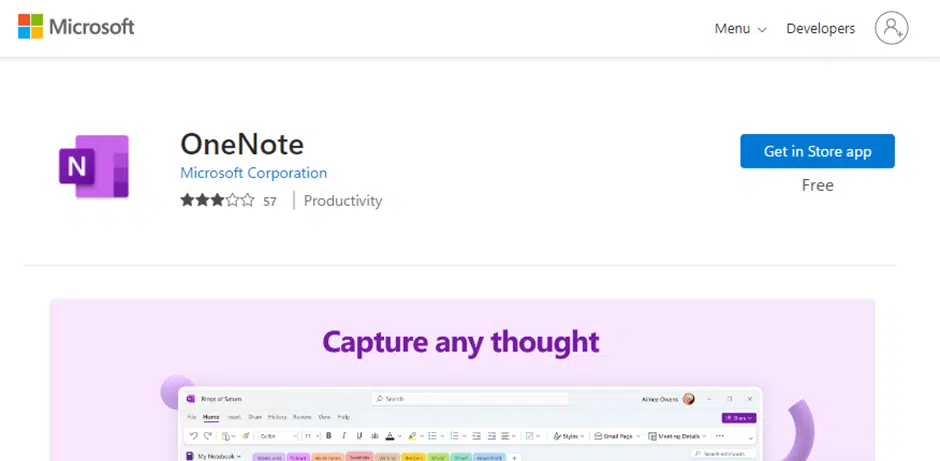Select Home tab in OneNote preview
The height and width of the screenshot is (461, 940).
[x=211, y=417]
